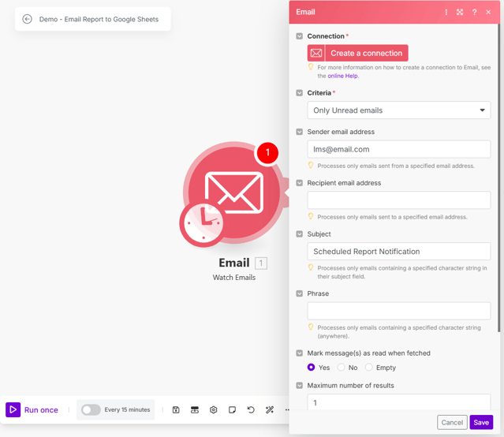The image size is (504, 437).
Task: Click Run once label
Action: [x=41, y=410]
